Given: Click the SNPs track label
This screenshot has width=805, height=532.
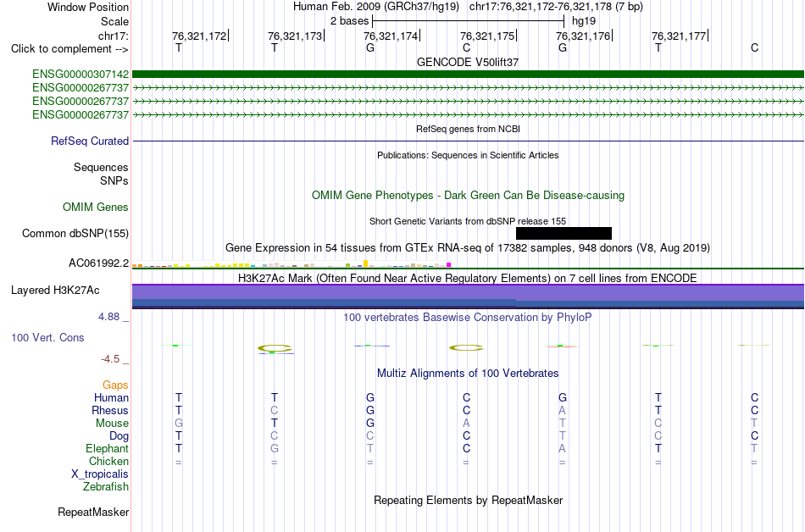Looking at the screenshot, I should 114,180.
